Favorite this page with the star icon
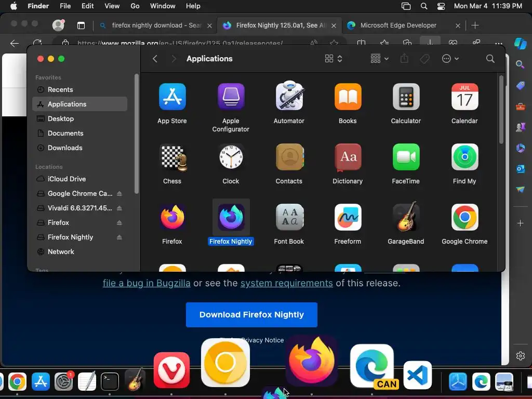The width and height of the screenshot is (532, 399). point(334,43)
